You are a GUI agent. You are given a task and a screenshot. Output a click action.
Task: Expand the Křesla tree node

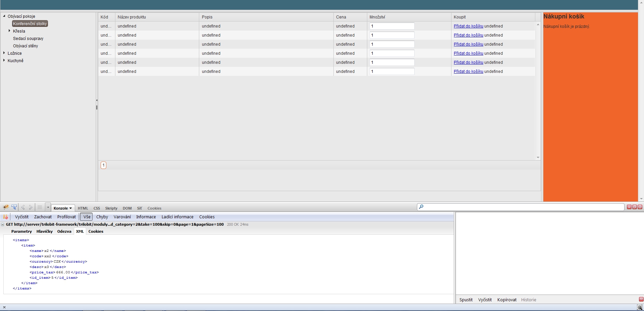point(9,31)
